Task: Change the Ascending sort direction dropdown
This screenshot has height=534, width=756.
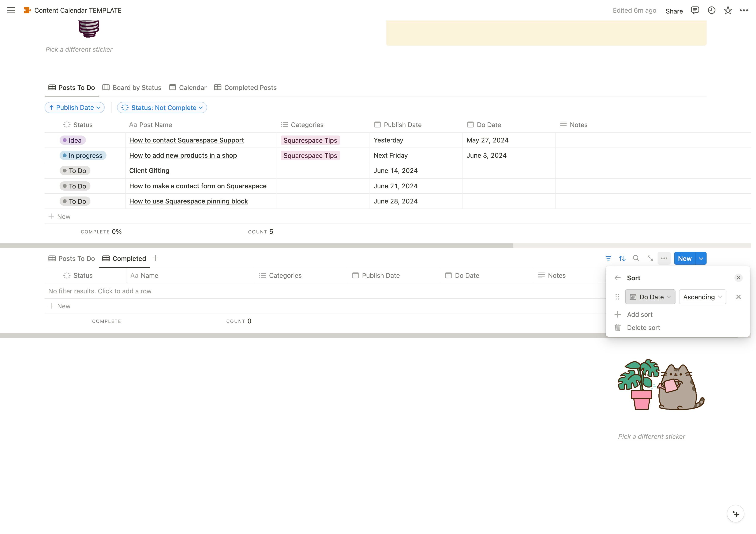Action: (702, 297)
